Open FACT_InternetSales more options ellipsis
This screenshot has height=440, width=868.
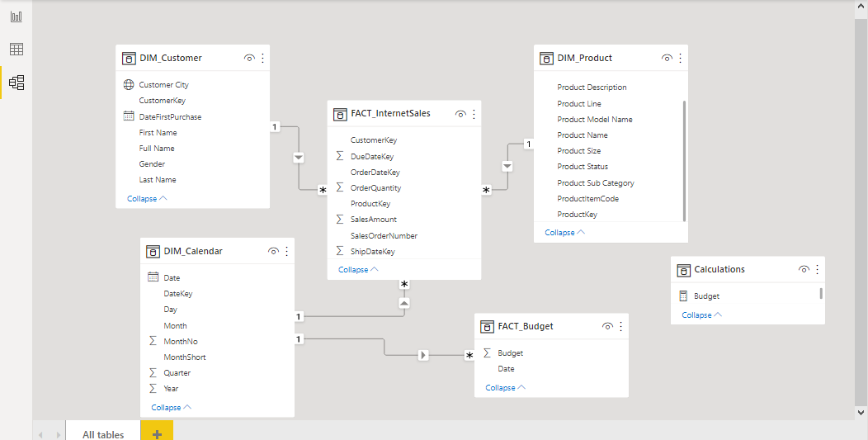coord(474,114)
